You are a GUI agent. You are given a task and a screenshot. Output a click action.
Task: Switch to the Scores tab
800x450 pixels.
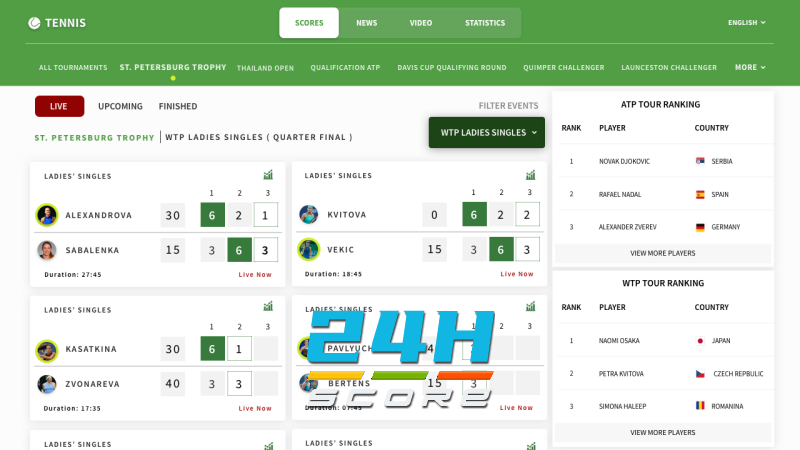point(309,23)
